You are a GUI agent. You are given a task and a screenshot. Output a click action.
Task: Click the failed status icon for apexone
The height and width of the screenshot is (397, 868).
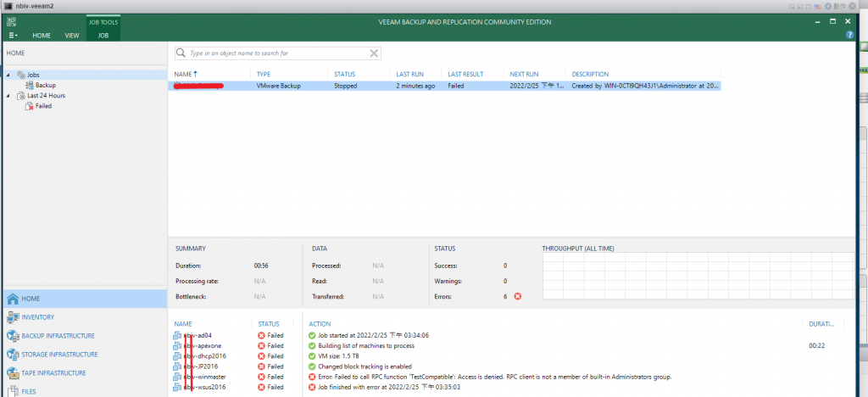click(x=261, y=345)
